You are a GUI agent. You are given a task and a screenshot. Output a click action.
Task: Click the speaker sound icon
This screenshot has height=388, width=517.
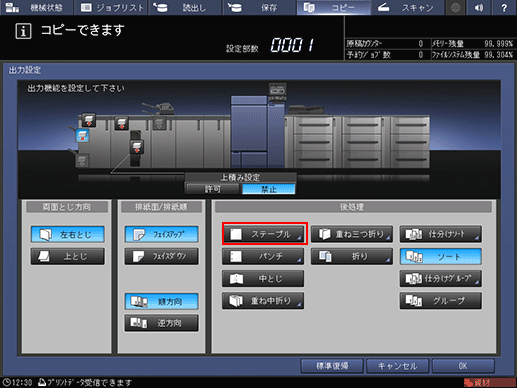tap(479, 7)
